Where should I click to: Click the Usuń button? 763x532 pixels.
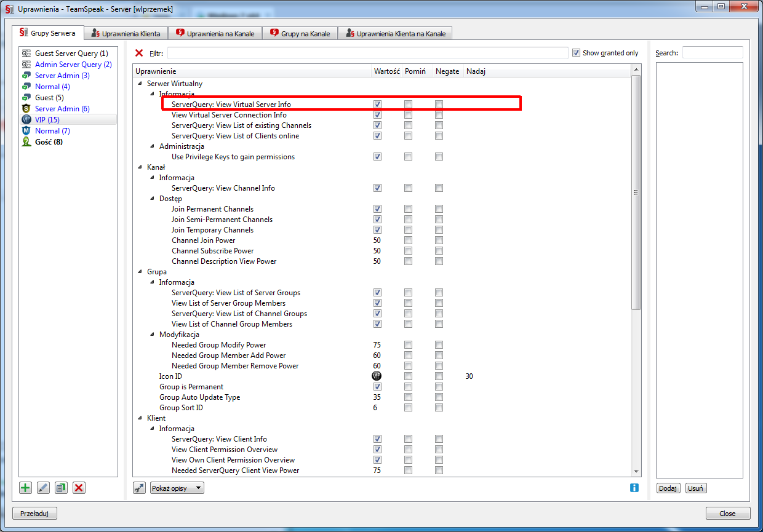696,488
